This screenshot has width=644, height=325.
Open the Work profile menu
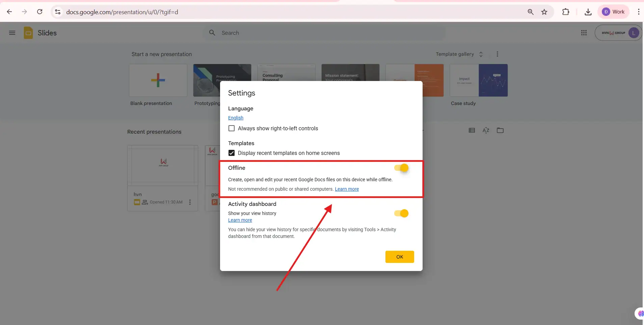pyautogui.click(x=613, y=12)
